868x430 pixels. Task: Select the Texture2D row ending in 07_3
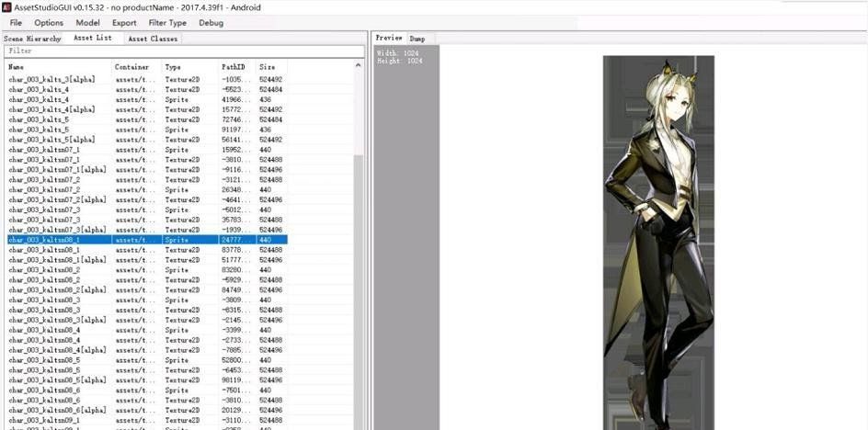pyautogui.click(x=147, y=220)
